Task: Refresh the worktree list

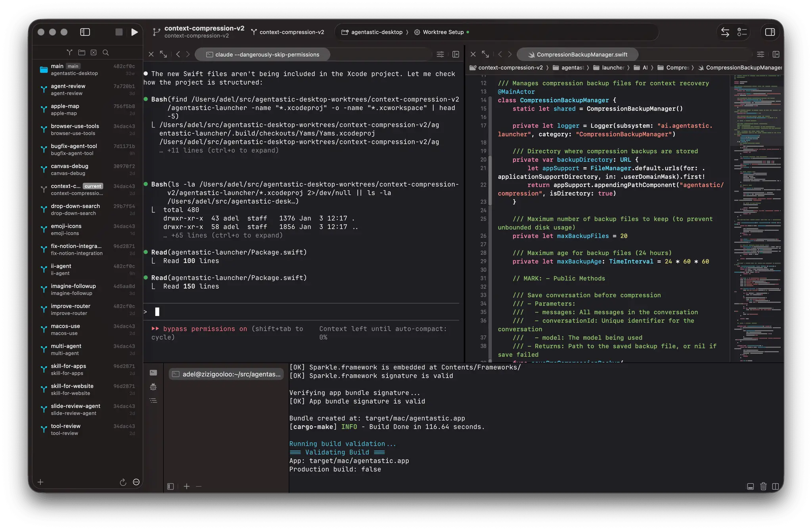Action: click(x=123, y=482)
